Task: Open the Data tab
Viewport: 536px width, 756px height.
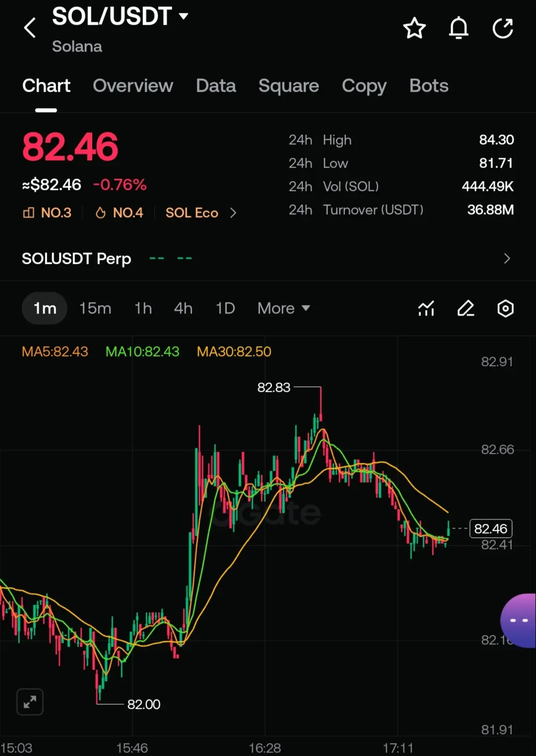Action: pos(216,86)
